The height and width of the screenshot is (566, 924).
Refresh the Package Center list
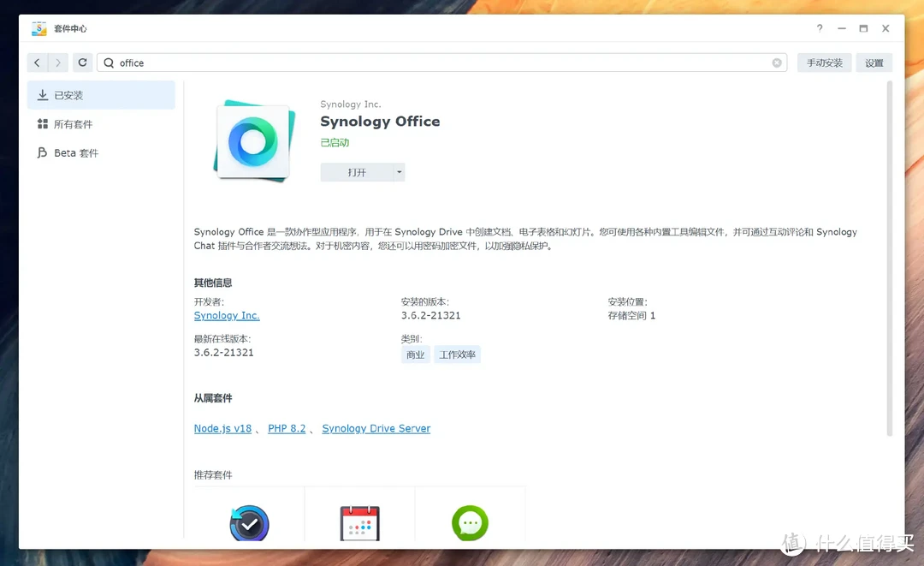(x=82, y=63)
